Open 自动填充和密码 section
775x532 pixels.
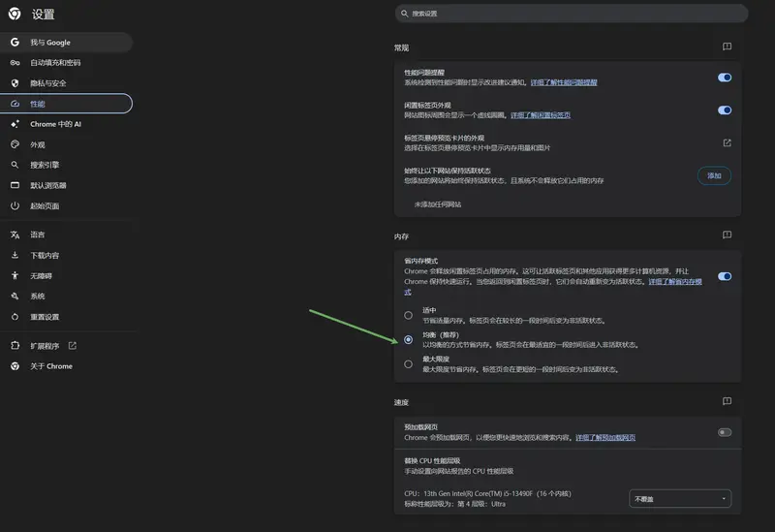pyautogui.click(x=66, y=63)
